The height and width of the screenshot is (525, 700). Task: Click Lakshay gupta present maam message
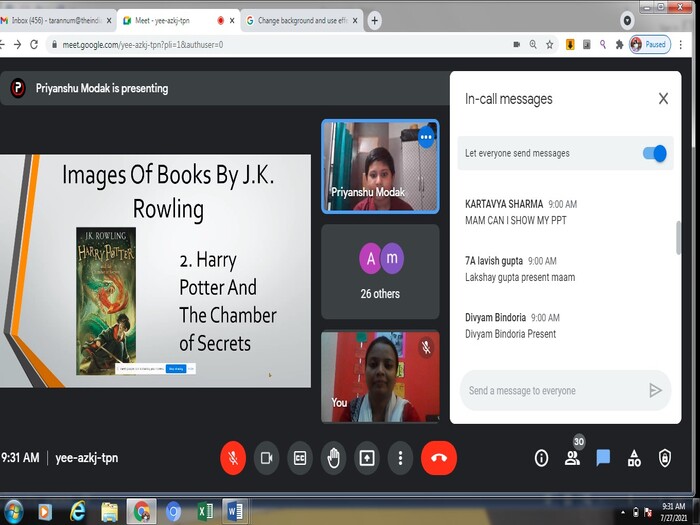(x=520, y=277)
